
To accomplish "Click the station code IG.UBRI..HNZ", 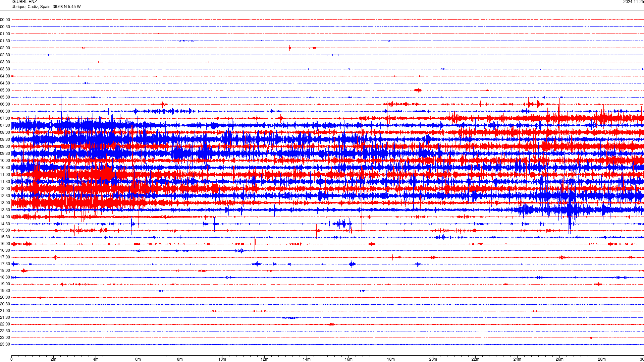I will (24, 2).
